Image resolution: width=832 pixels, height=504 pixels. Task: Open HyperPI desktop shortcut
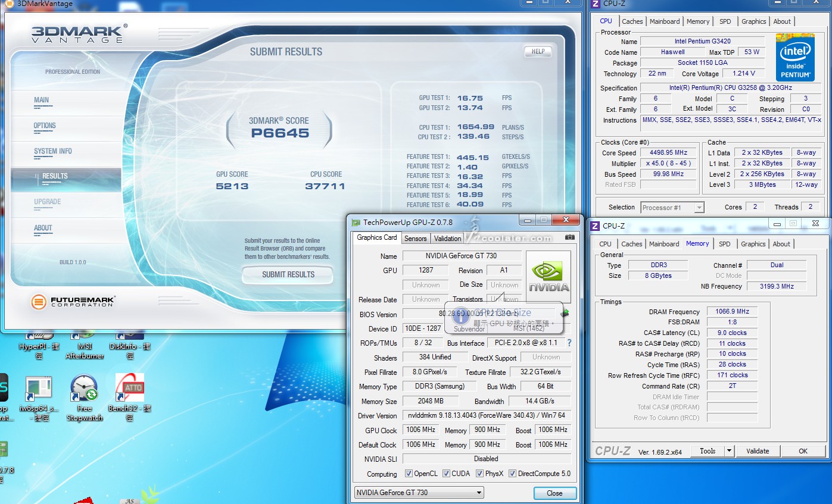pos(39,346)
